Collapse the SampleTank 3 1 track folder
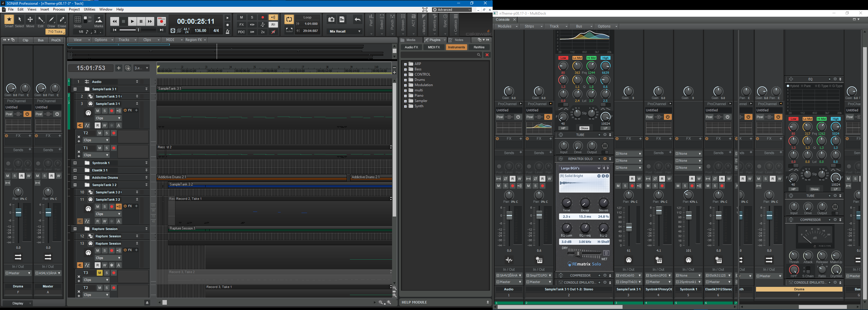Screen dimensions: 868x310 (x=75, y=89)
